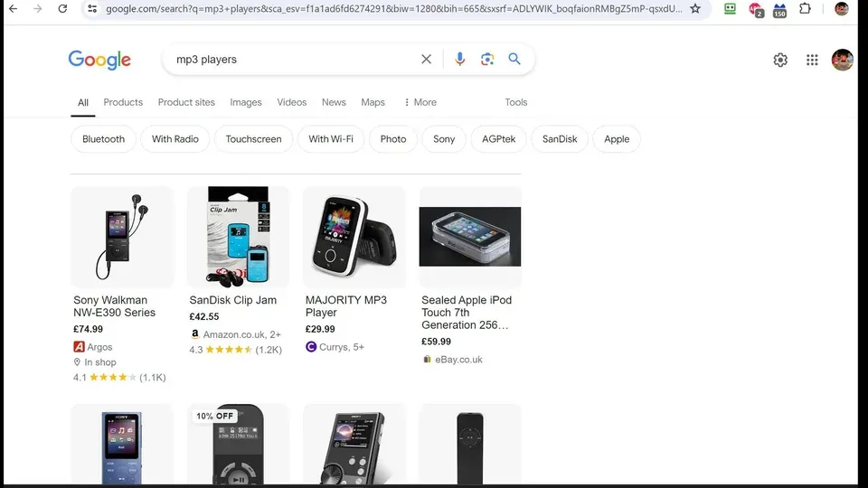The image size is (868, 488).
Task: Filter by Apple brand chip
Action: (x=617, y=139)
